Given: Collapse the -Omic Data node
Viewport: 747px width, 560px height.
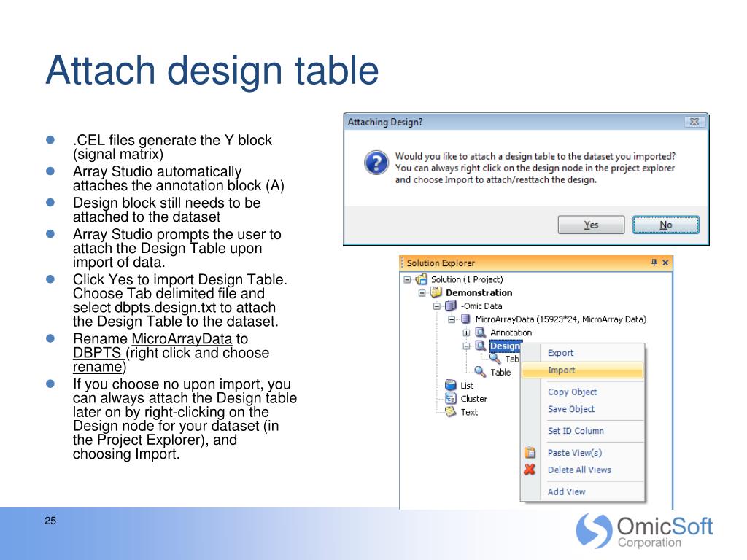Looking at the screenshot, I should click(437, 306).
